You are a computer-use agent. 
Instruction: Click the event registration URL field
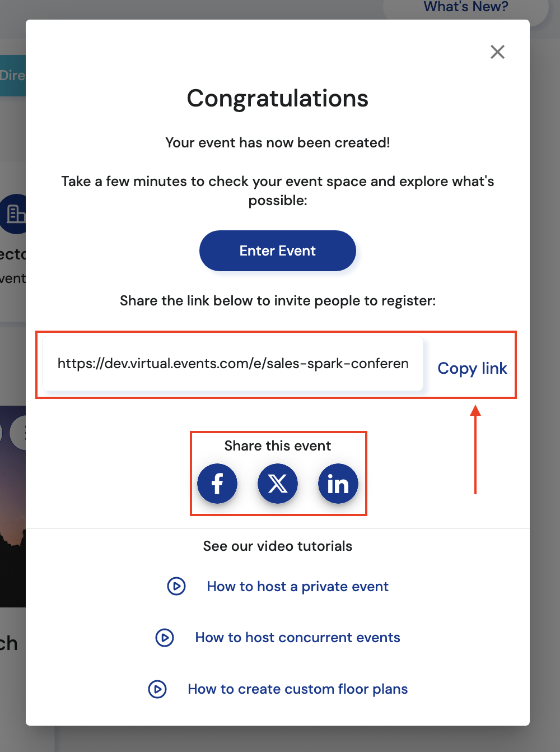coord(232,364)
